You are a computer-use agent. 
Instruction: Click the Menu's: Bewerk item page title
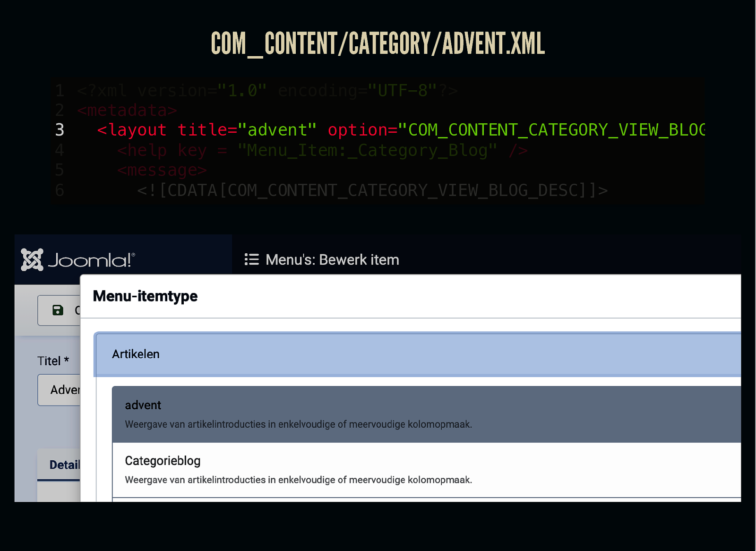point(332,260)
